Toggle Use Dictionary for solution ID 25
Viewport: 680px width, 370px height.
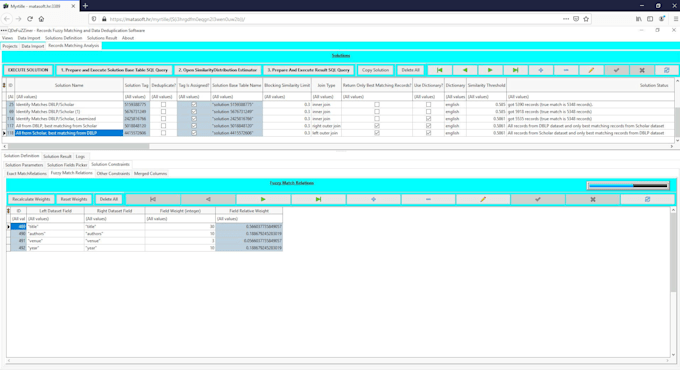pyautogui.click(x=428, y=105)
